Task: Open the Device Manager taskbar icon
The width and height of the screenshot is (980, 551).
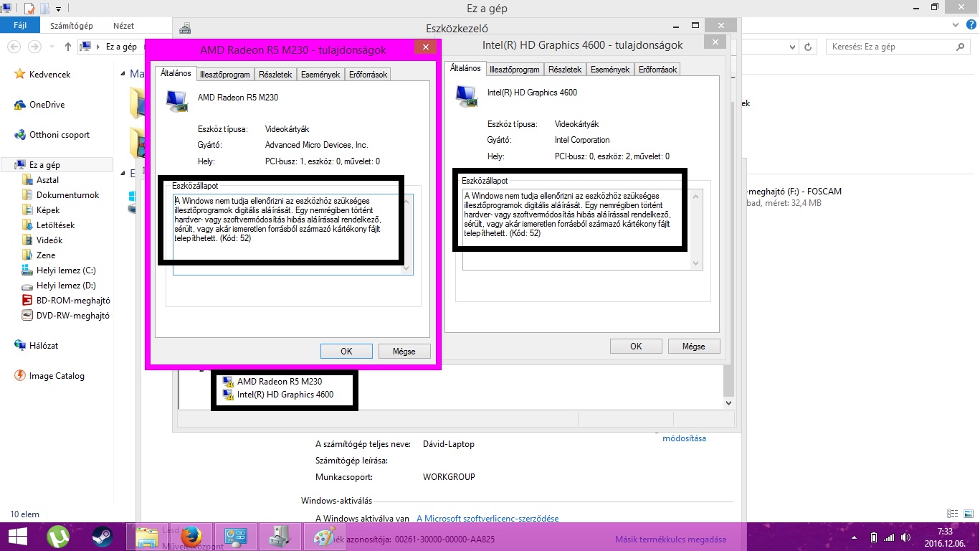Action: pos(280,537)
